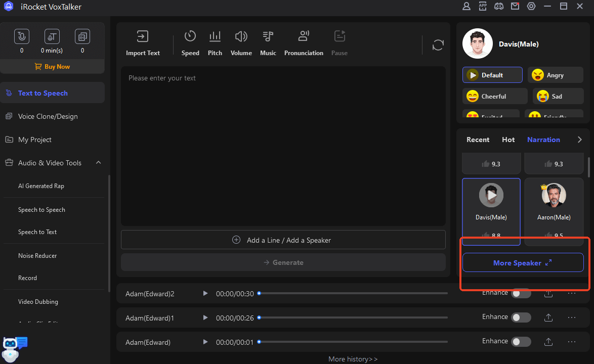Open the Discord community icon

click(499, 7)
